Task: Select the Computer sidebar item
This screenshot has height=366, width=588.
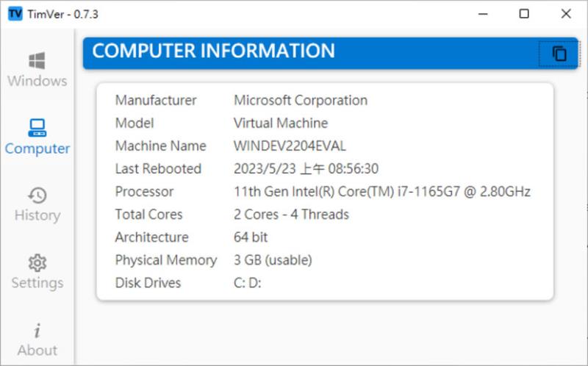Action: click(x=37, y=137)
